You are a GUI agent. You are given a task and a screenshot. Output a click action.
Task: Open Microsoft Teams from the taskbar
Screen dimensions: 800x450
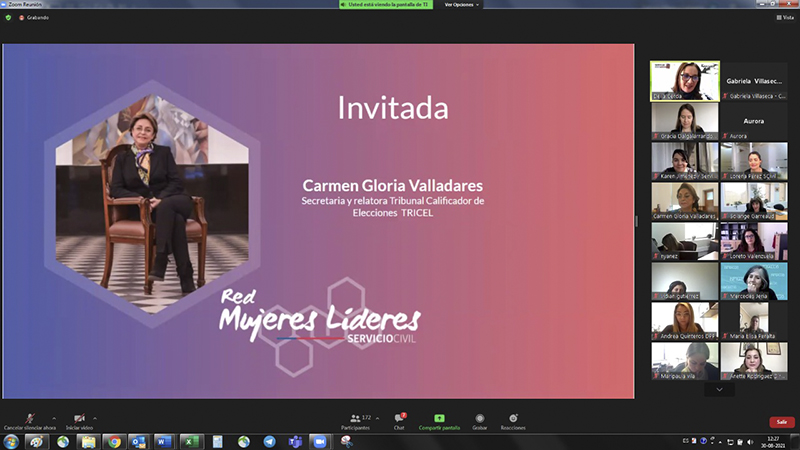click(x=295, y=442)
